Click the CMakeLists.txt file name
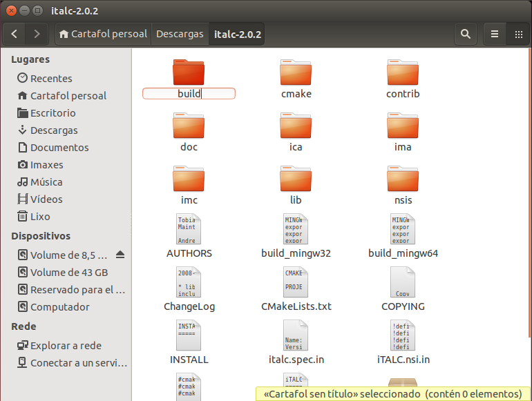 coord(296,306)
